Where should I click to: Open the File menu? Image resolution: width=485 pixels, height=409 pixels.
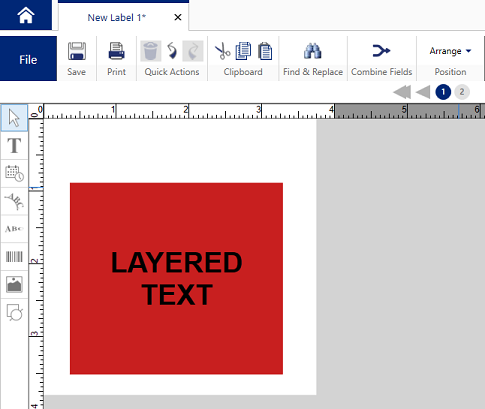pyautogui.click(x=28, y=59)
